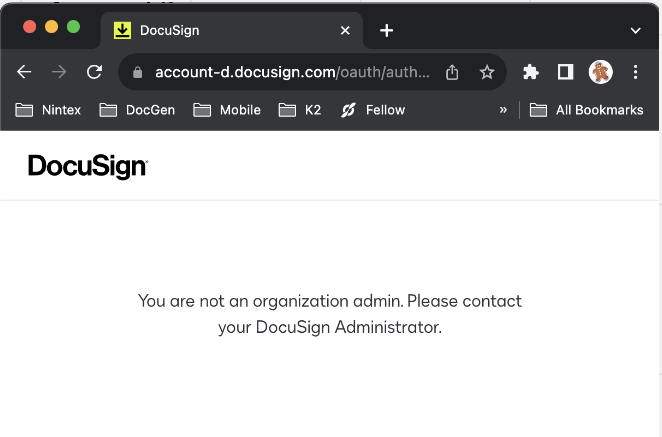
Task: Open the DocGen bookmark folder
Action: (138, 110)
